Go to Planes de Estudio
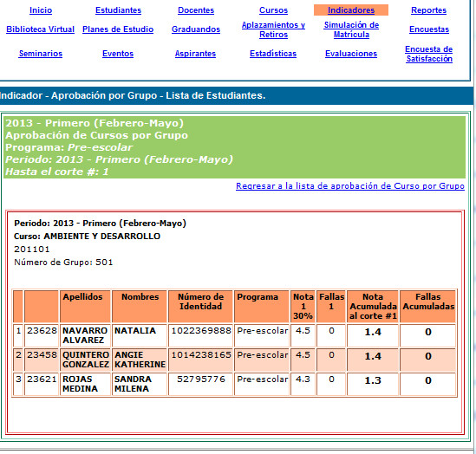 [x=118, y=29]
